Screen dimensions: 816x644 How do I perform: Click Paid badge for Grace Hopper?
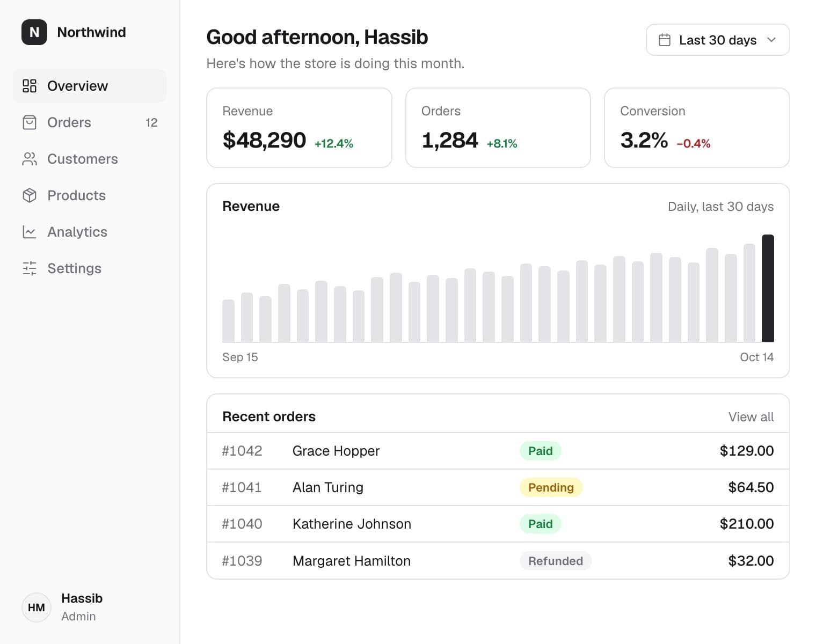pos(540,451)
